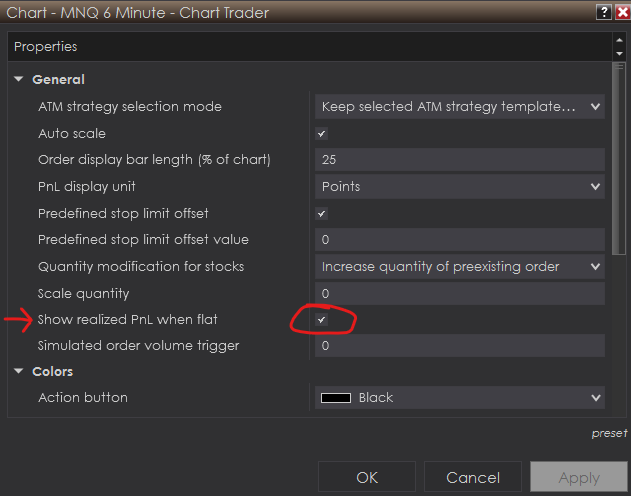
Task: Close the Chart Trader properties dialog
Action: [621, 12]
